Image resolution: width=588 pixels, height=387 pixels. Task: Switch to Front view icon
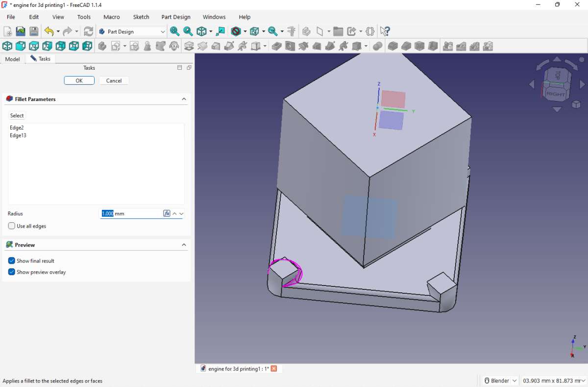[20, 46]
